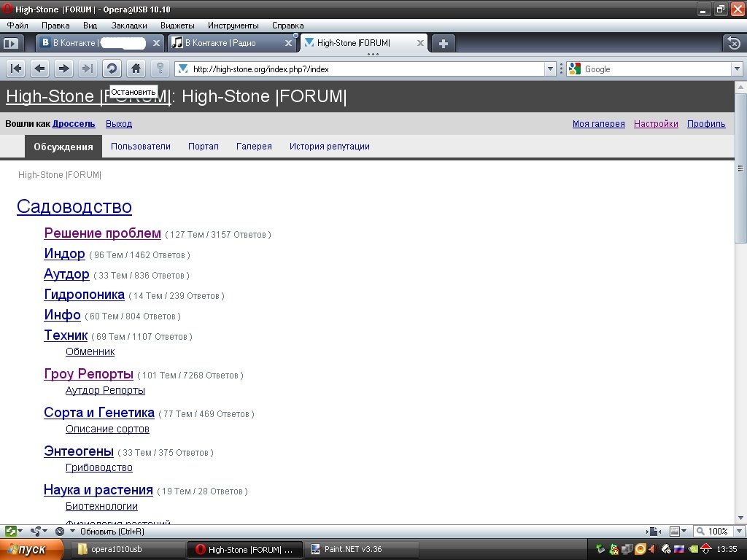Click the reload/stop page button
Screen dimensions: 747x560
tap(112, 69)
